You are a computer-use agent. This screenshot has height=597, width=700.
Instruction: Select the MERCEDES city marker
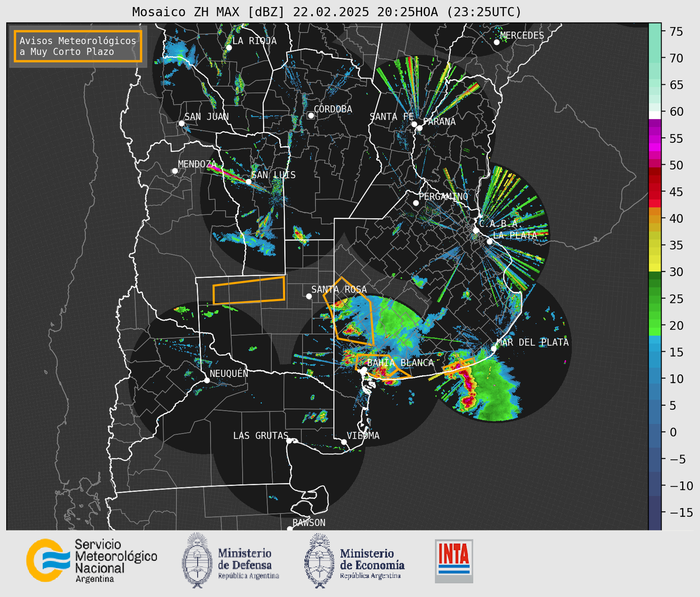[497, 42]
